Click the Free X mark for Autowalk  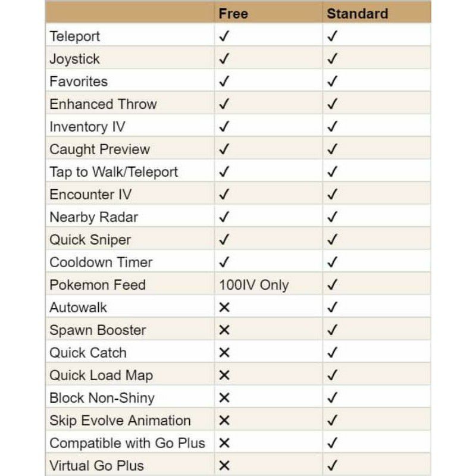click(x=224, y=307)
